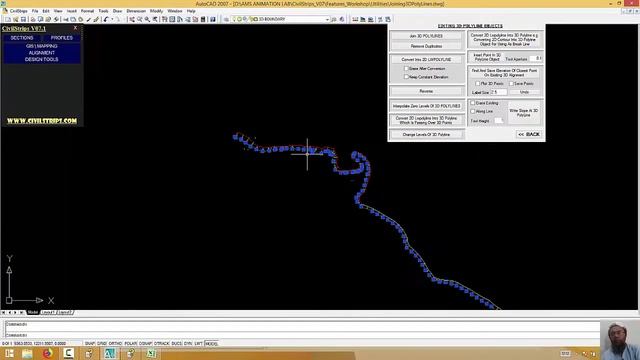Click the Firefox icon in taskbar

[47, 353]
